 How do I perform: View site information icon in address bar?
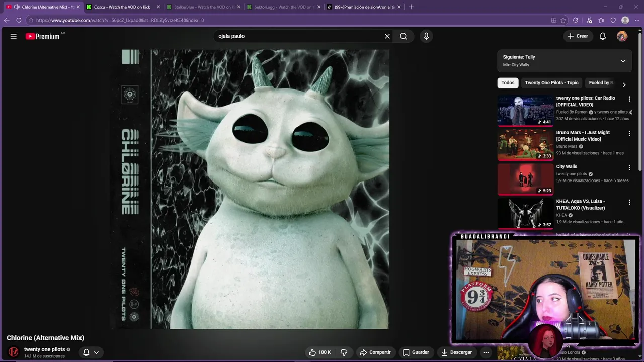point(31,20)
